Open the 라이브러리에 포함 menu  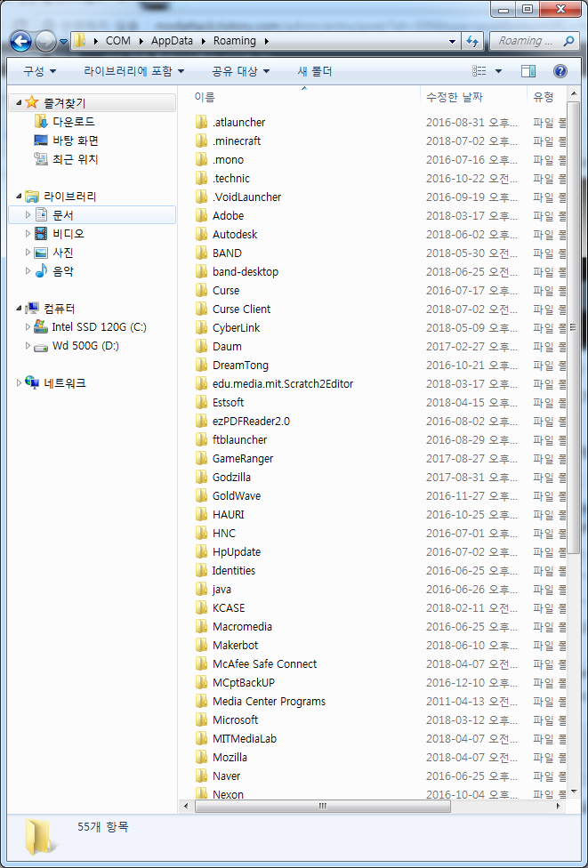pyautogui.click(x=134, y=71)
